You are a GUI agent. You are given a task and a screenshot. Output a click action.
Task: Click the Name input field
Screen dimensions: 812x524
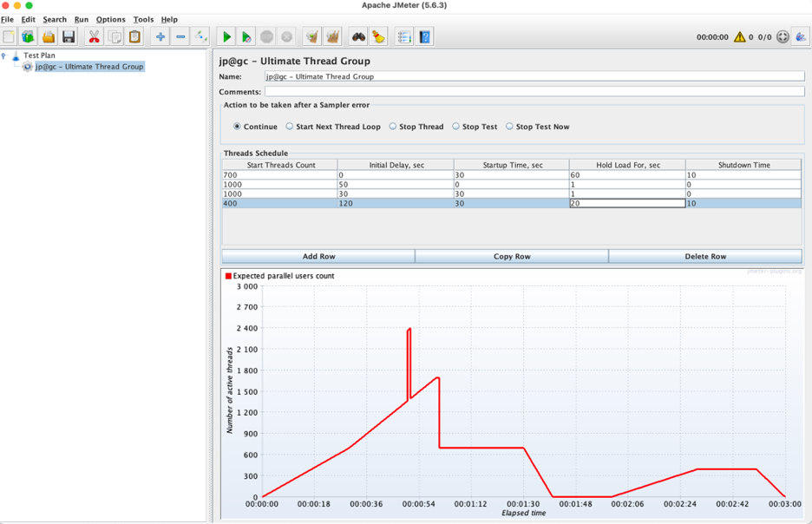(x=534, y=76)
